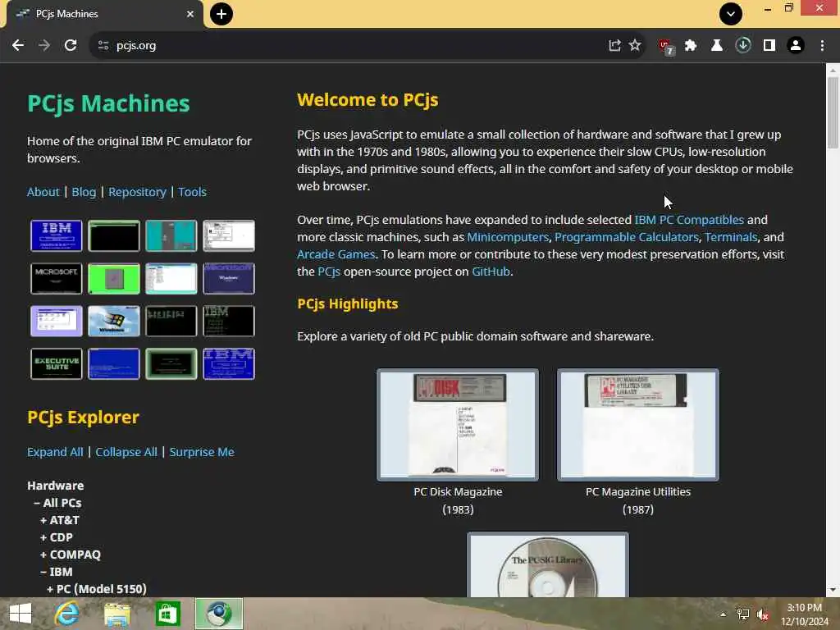The image size is (840, 630).
Task: Select the PCjs Machines browser tab
Action: 104,14
